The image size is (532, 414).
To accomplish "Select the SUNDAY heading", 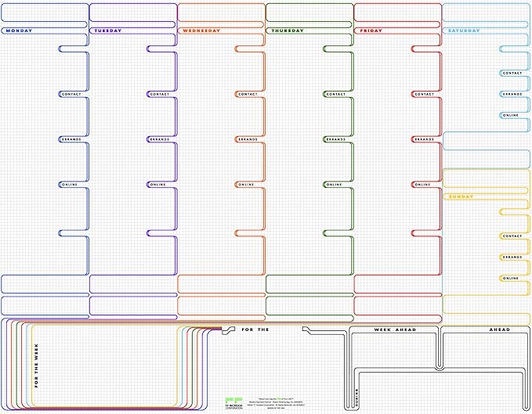I will (x=461, y=196).
